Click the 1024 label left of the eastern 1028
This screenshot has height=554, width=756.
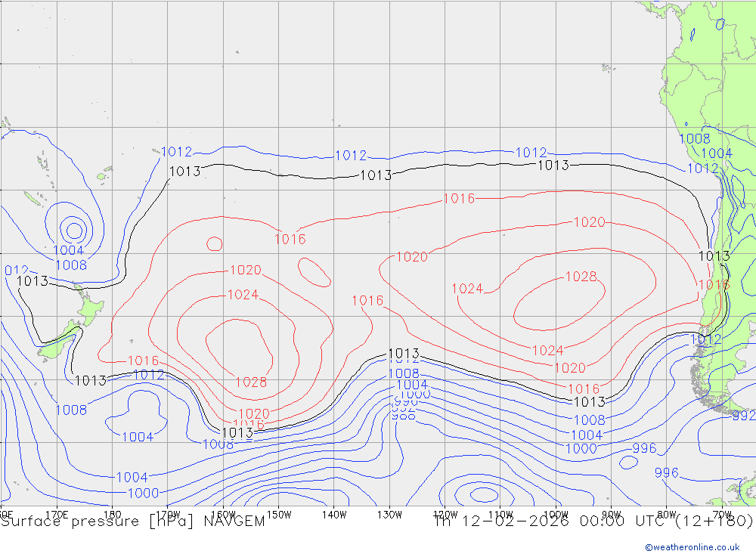pos(467,288)
